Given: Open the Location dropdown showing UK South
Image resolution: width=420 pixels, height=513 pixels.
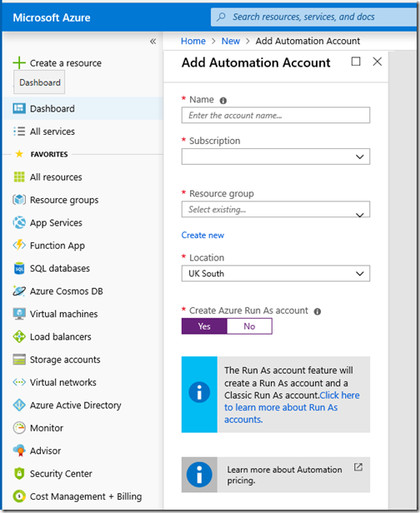Looking at the screenshot, I should tap(276, 273).
